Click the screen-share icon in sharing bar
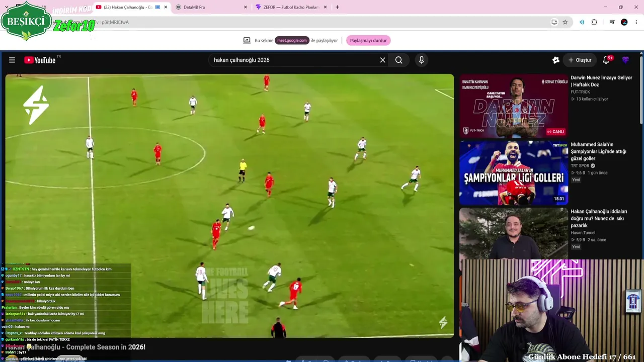Screen dimensions: 644x362 (x=247, y=40)
